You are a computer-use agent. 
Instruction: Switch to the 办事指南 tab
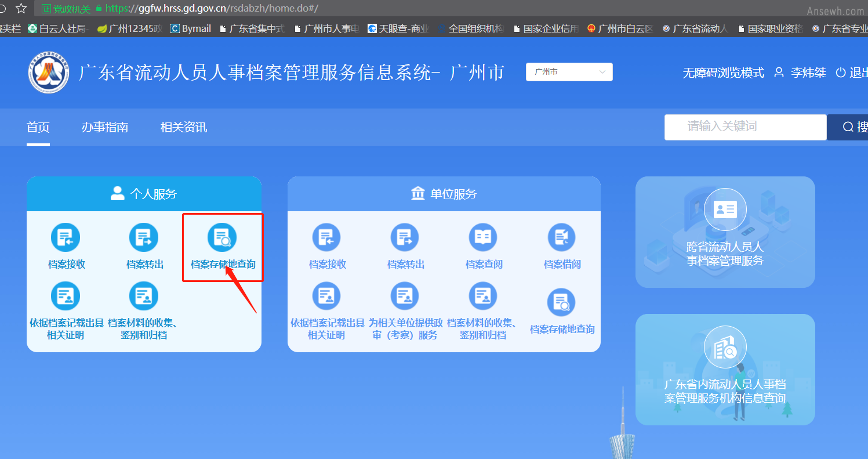click(x=105, y=127)
